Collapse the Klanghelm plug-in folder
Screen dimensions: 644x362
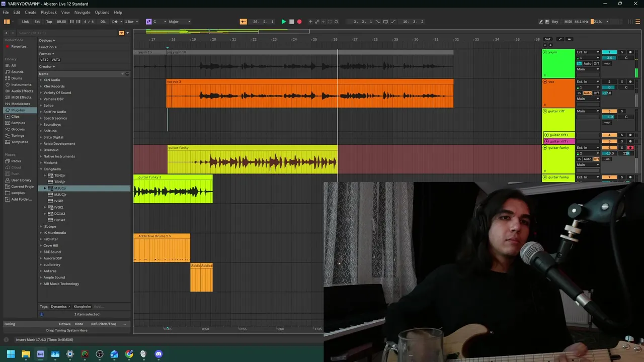pyautogui.click(x=41, y=169)
